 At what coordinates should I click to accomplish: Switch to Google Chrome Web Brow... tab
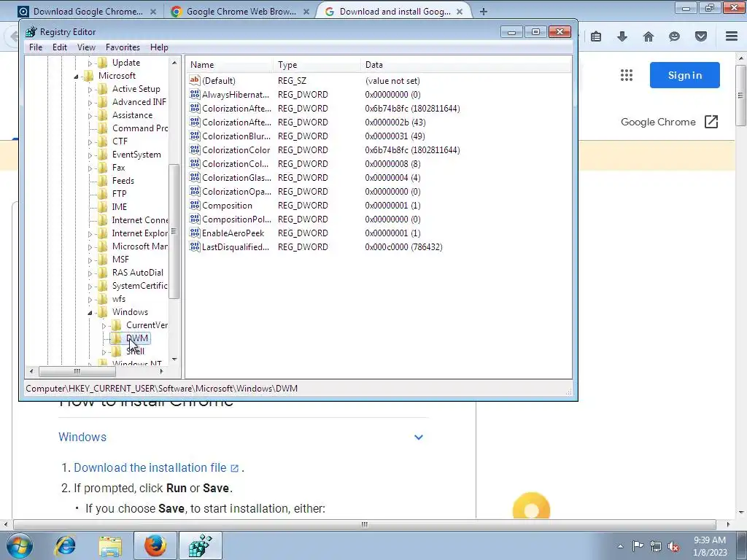click(x=241, y=11)
